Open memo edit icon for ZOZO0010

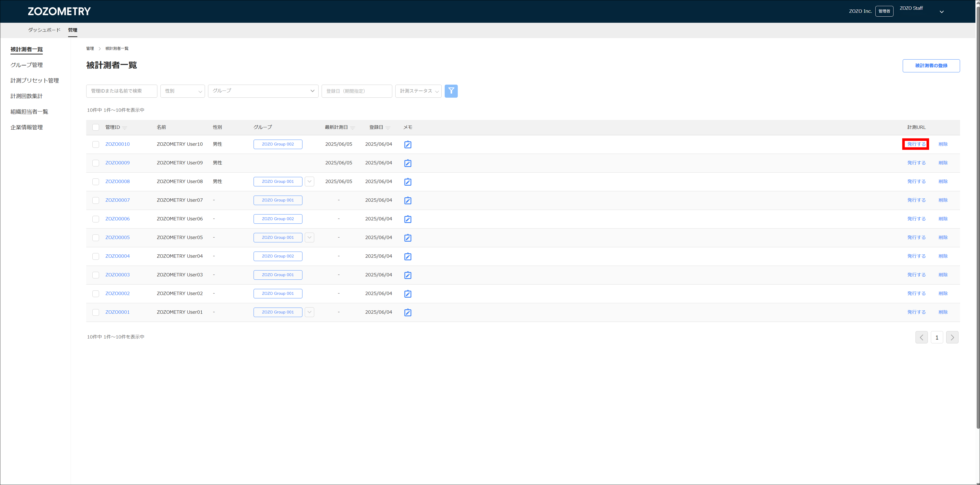click(407, 144)
